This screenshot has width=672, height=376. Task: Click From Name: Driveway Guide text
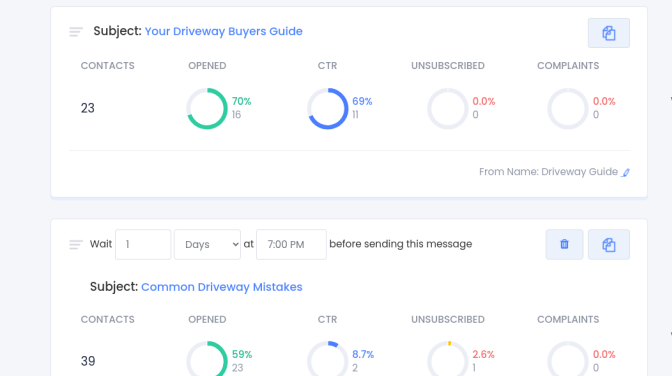click(548, 172)
